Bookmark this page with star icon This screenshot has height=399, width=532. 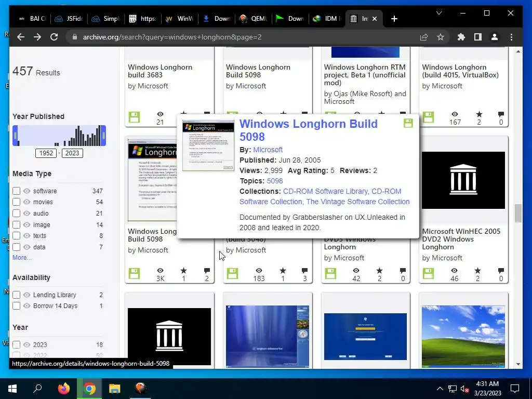coord(441,37)
